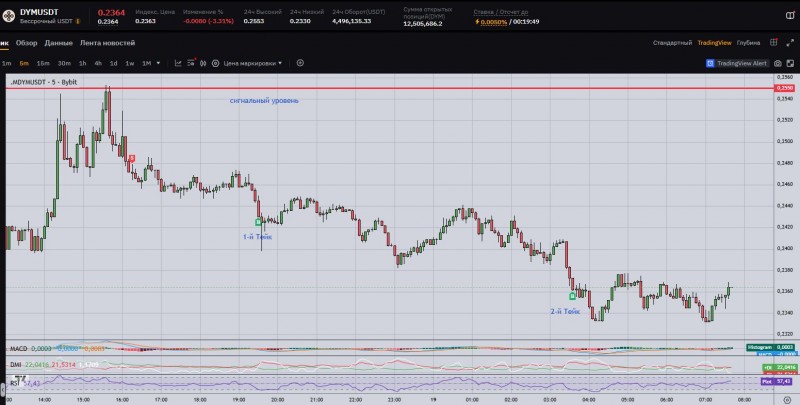
Task: Click the MACD indicator label
Action: point(18,348)
